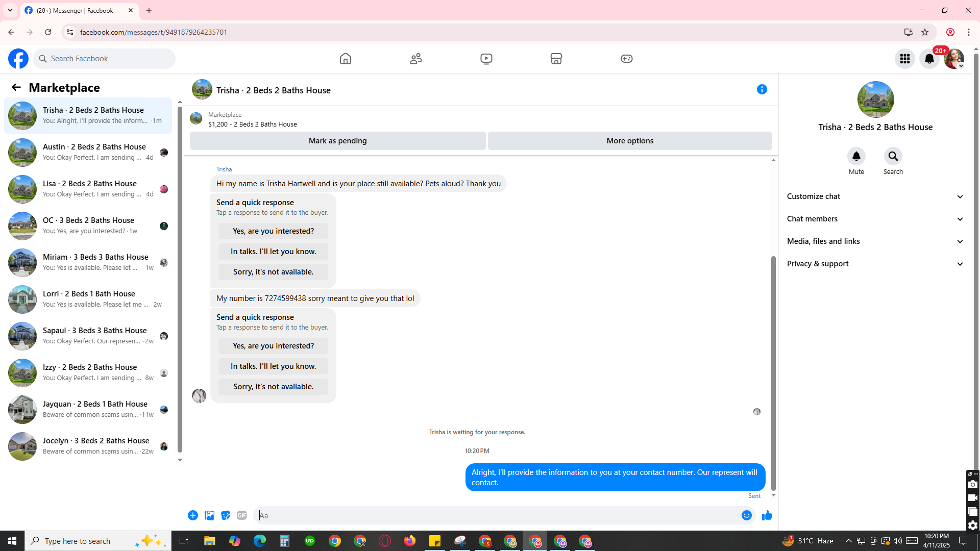Open OC · 3 Beds 2 Baths House chat
980x551 pixels.
click(x=88, y=226)
